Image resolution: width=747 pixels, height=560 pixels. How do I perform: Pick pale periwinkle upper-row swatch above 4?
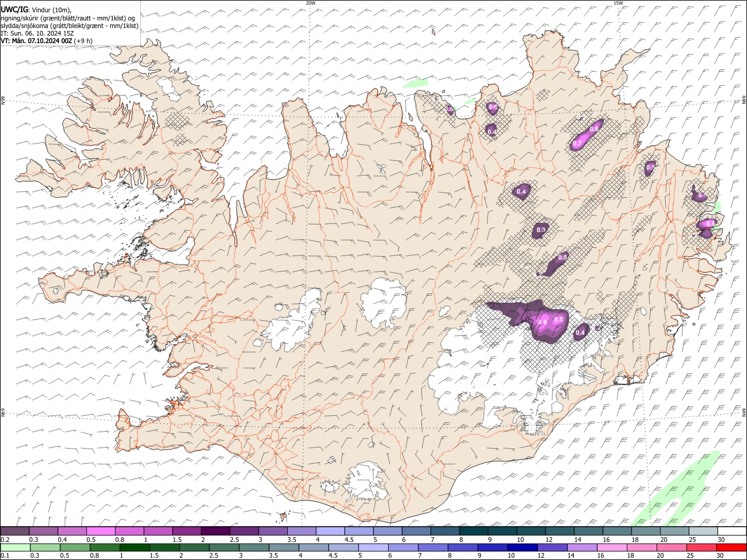330,531
